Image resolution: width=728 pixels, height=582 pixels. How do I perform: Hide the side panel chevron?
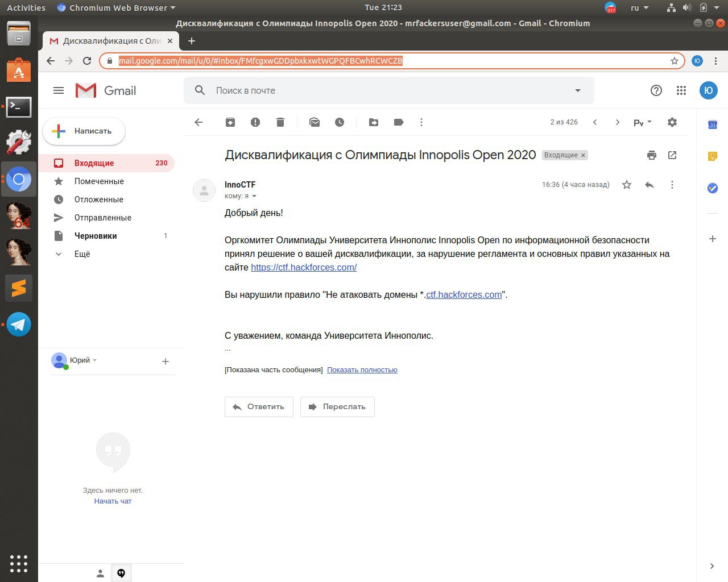[712, 566]
